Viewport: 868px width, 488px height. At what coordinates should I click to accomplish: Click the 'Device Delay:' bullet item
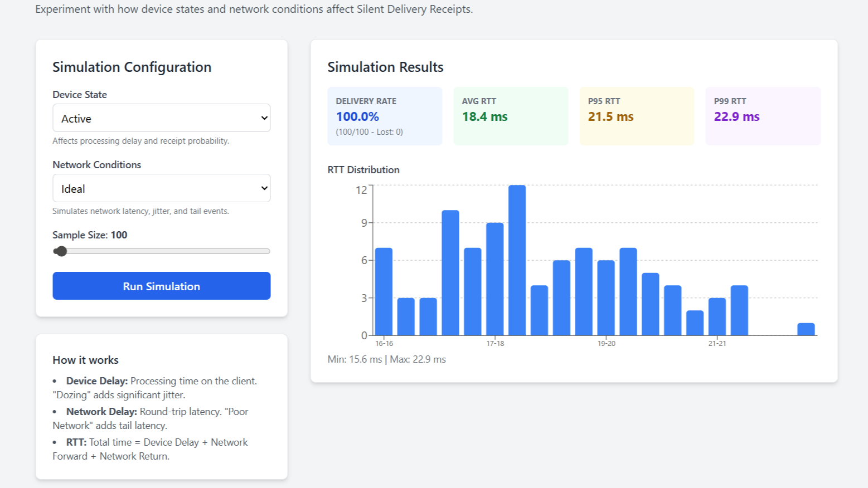155,388
